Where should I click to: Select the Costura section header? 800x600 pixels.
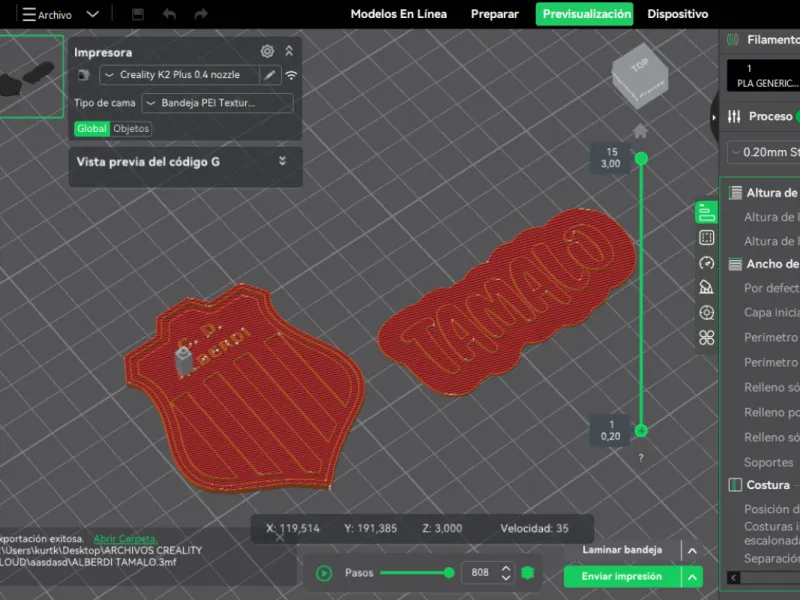pyautogui.click(x=768, y=485)
